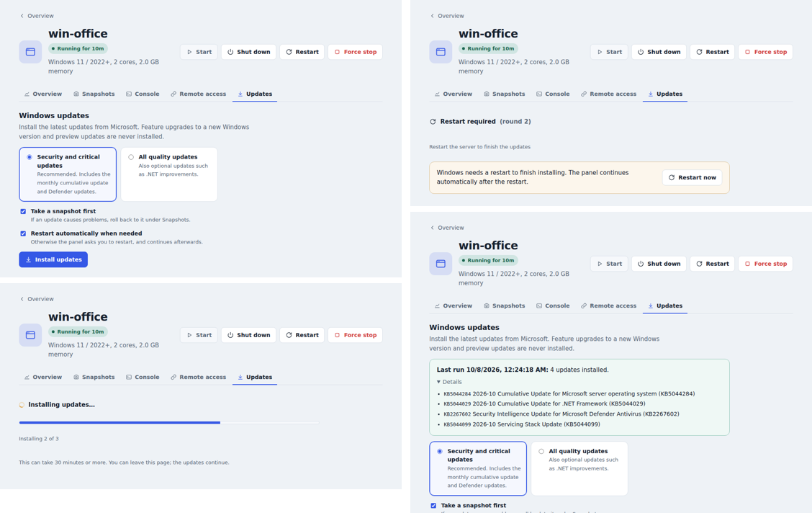Open the Updates tab above the Install updates form
The image size is (812, 513).
[255, 94]
